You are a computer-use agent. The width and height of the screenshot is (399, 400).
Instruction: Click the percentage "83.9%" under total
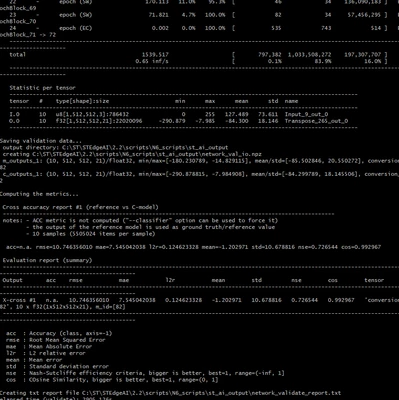pos(323,61)
